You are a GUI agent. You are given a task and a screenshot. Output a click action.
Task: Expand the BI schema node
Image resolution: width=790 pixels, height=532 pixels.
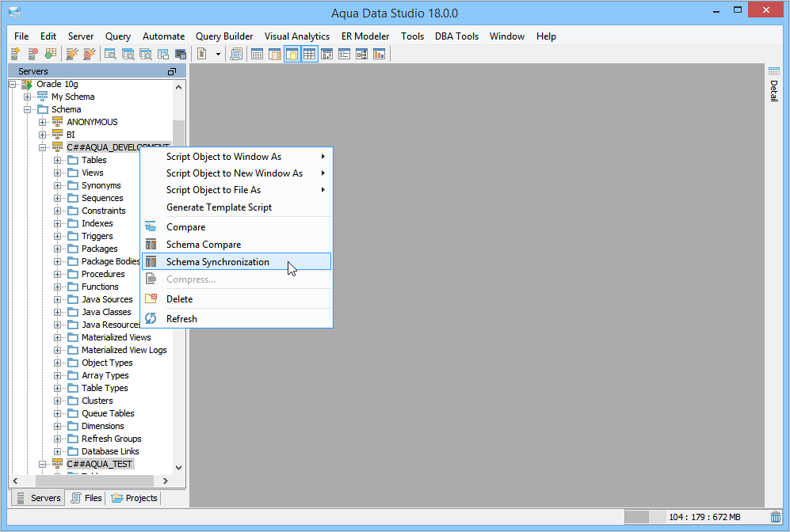click(43, 135)
